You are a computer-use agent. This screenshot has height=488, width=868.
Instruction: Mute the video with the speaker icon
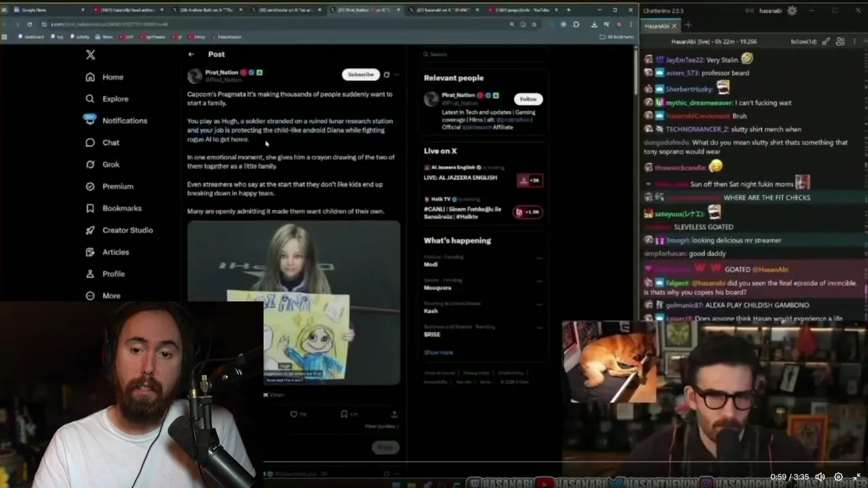(820, 477)
